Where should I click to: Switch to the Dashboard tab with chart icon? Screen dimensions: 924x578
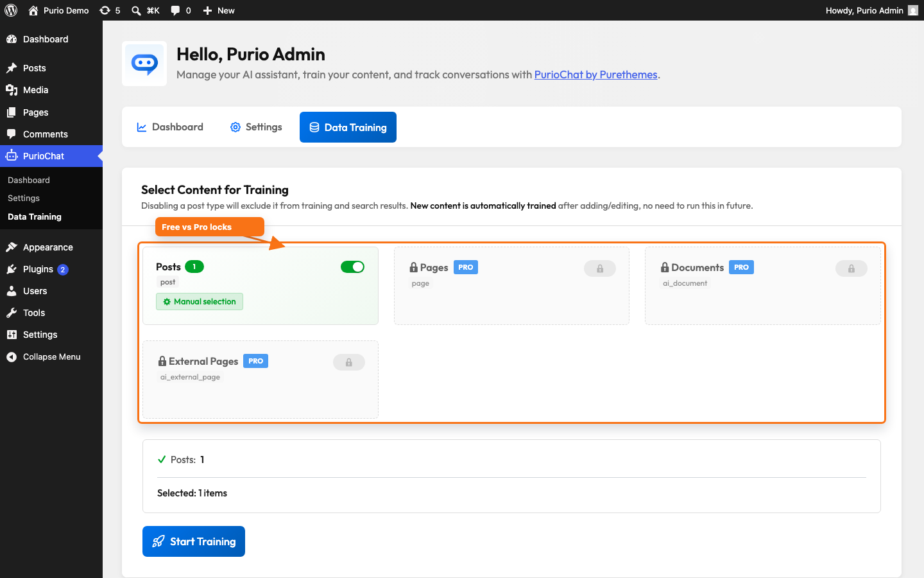tap(170, 127)
